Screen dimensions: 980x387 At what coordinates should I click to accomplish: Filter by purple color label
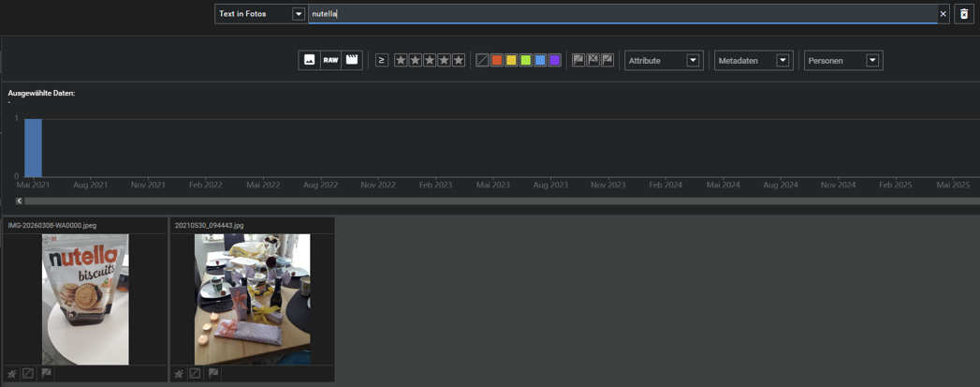(554, 60)
